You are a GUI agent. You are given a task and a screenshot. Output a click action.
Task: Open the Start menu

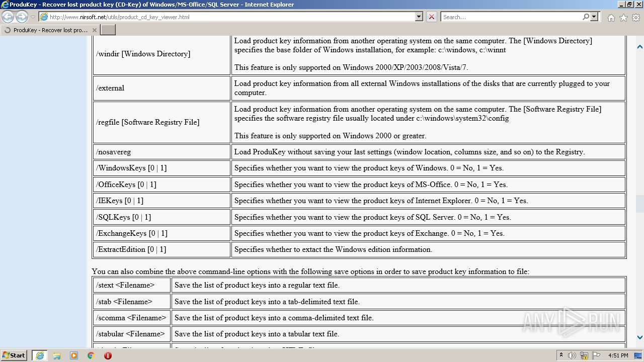point(14,355)
